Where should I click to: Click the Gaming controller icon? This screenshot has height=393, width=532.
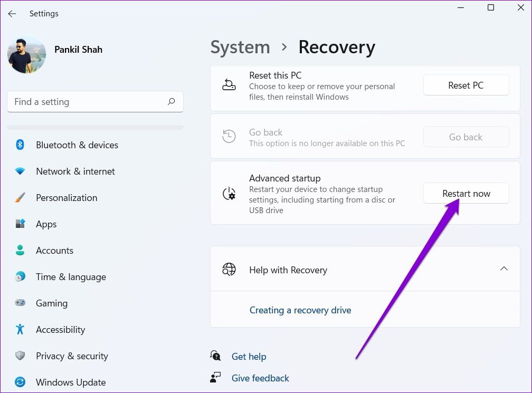(20, 303)
